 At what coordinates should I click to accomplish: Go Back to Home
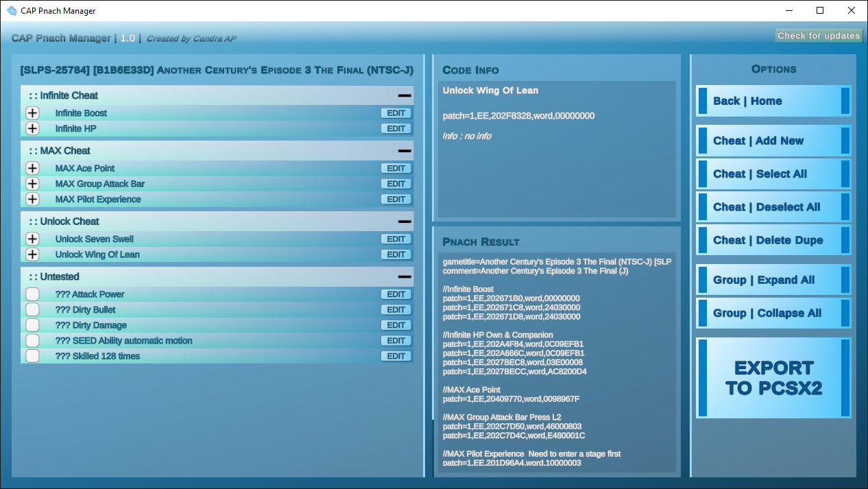point(773,101)
